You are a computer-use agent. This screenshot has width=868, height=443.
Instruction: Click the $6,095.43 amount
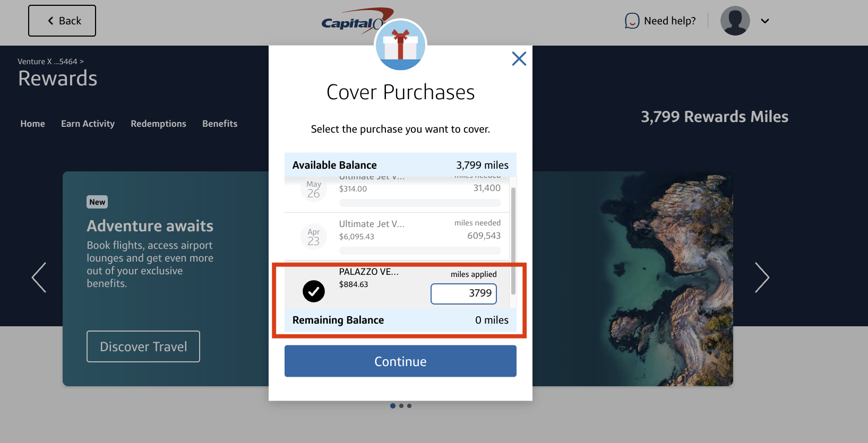coord(357,237)
